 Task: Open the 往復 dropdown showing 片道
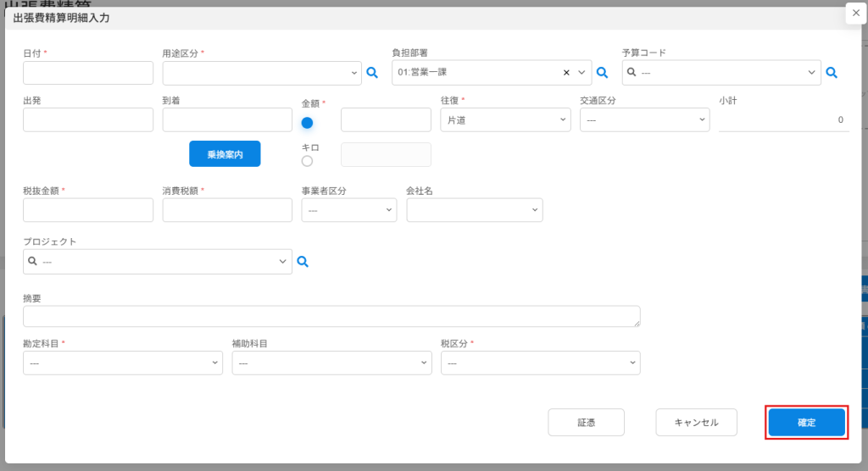point(505,120)
